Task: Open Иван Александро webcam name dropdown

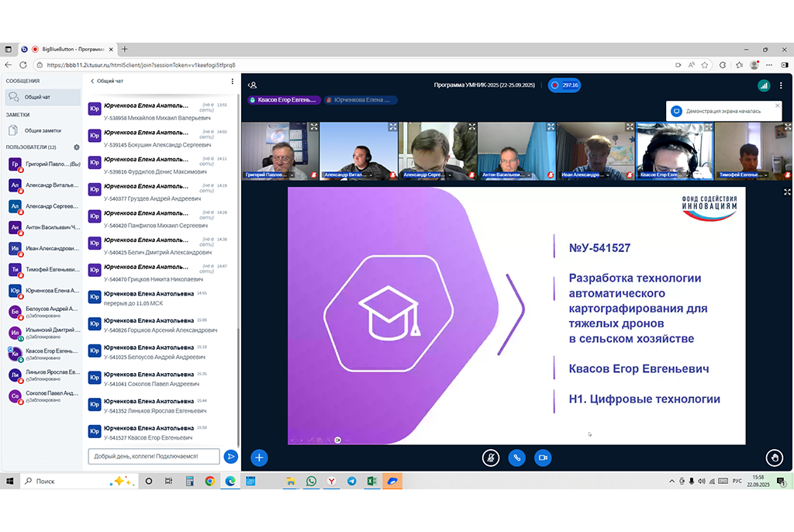Action: [585, 174]
